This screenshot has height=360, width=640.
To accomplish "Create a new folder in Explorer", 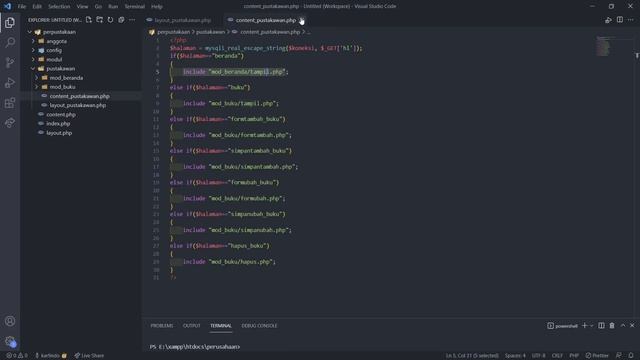I will (x=100, y=20).
